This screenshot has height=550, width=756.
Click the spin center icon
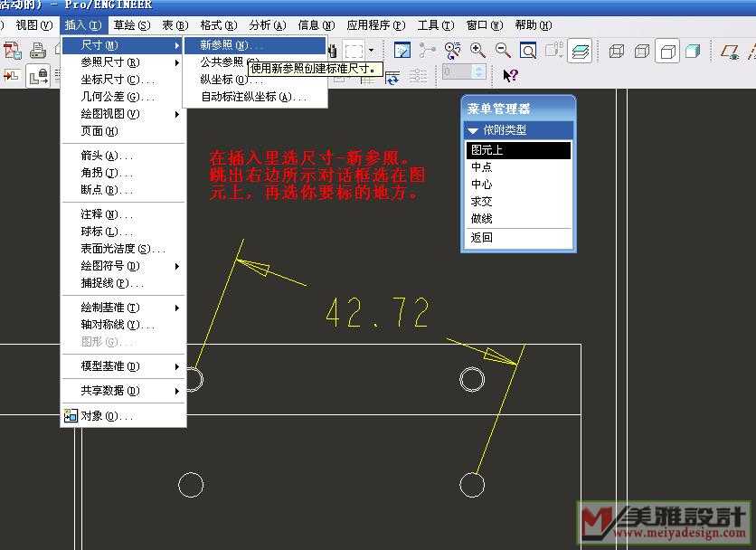[x=427, y=50]
